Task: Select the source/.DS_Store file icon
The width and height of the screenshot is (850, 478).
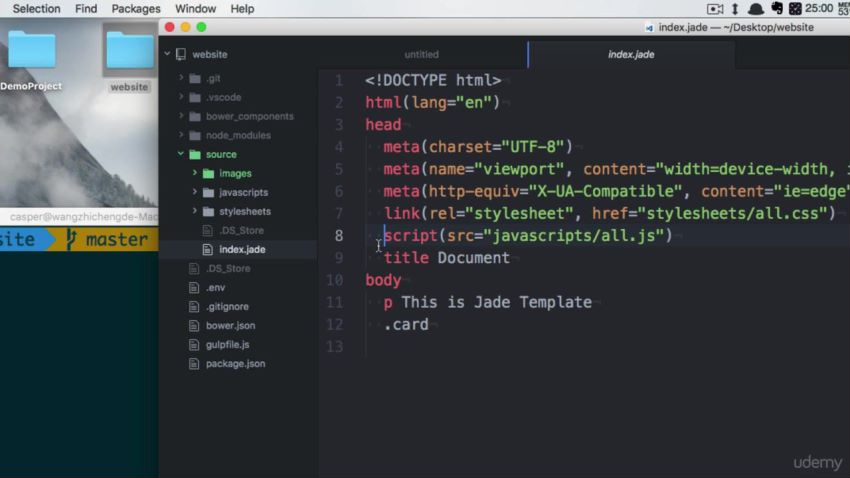Action: coord(208,230)
